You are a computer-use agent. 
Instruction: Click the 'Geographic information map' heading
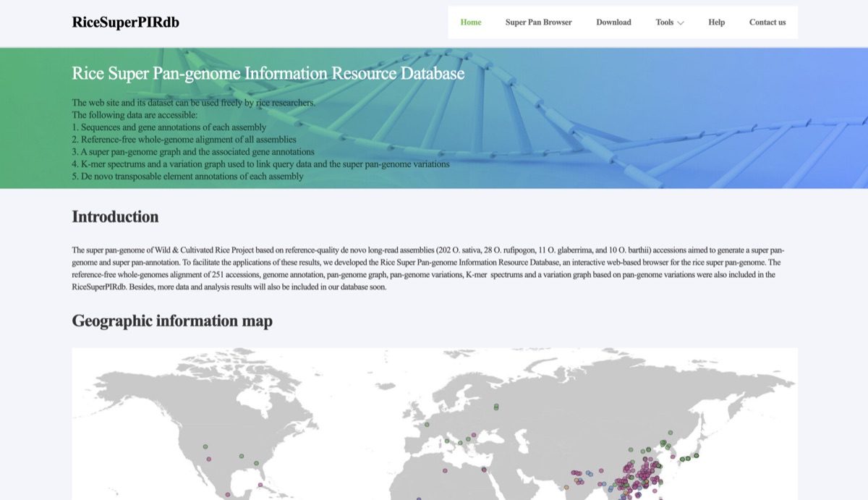click(172, 321)
